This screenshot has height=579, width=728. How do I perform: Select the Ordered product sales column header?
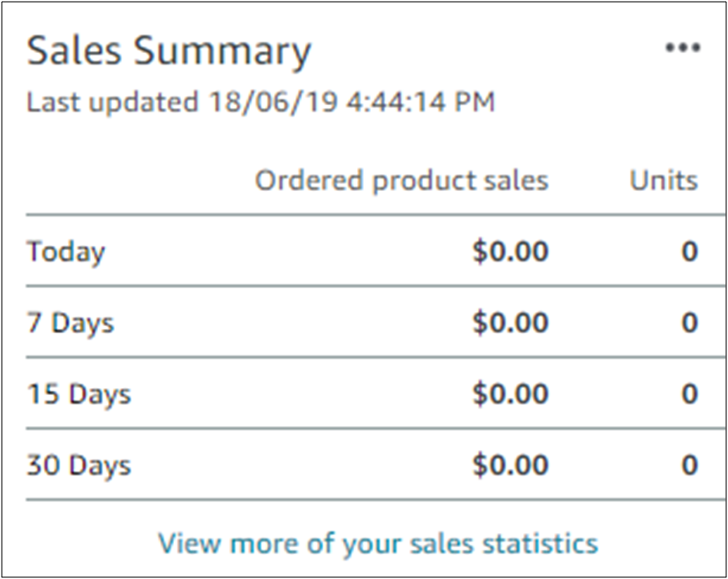point(402,181)
